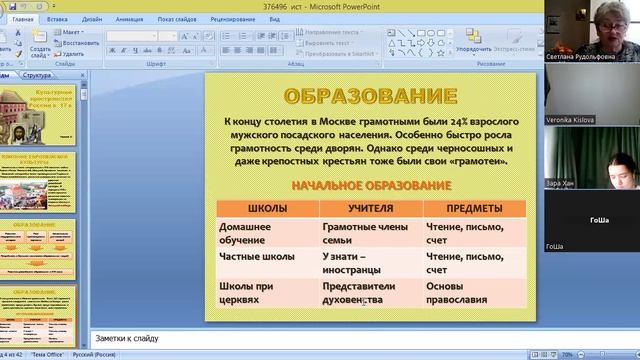Activate the Format Painter brush

[x=18, y=53]
